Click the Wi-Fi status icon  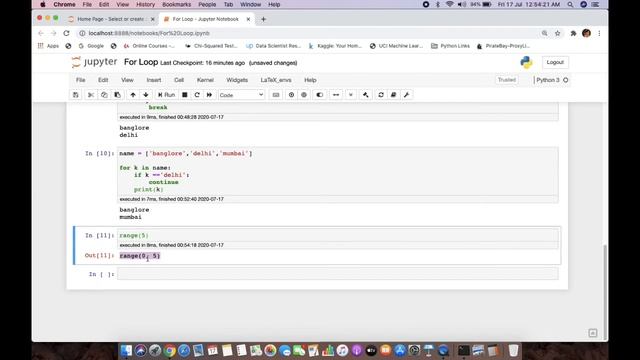pyautogui.click(x=449, y=4)
